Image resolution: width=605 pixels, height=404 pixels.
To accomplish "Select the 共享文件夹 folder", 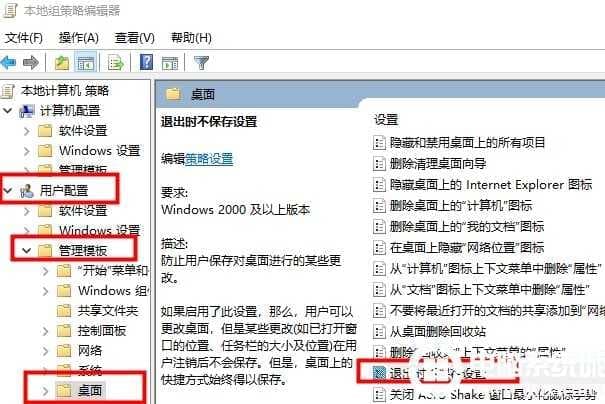I will 108,311.
